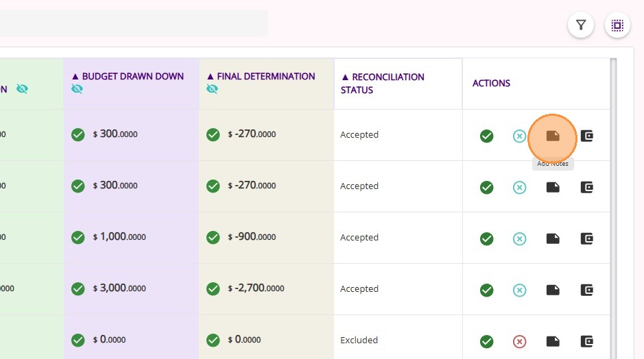
Task: Click the column selection icon button
Action: [x=617, y=25]
